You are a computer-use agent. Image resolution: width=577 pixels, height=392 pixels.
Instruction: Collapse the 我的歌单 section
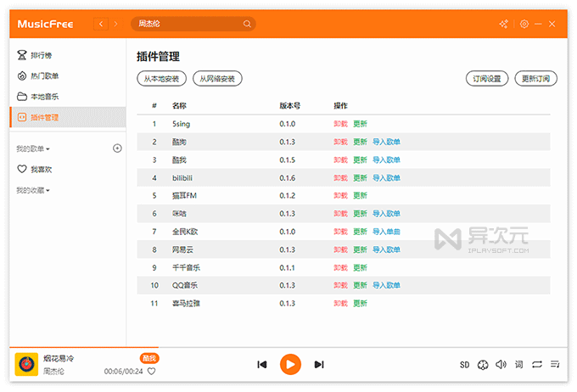tap(33, 148)
